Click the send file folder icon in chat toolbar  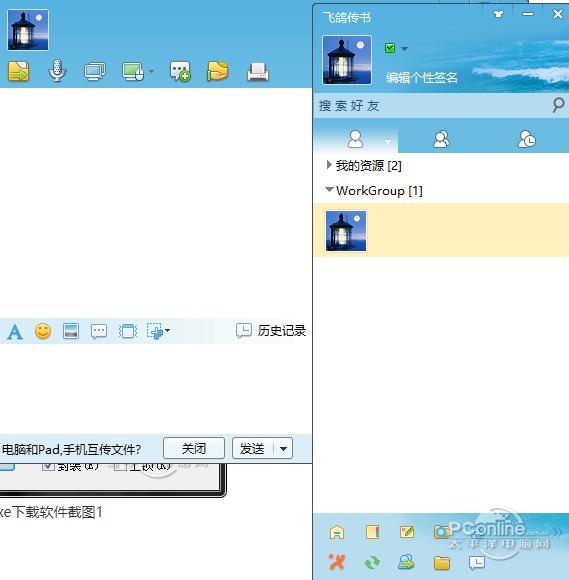click(x=19, y=71)
